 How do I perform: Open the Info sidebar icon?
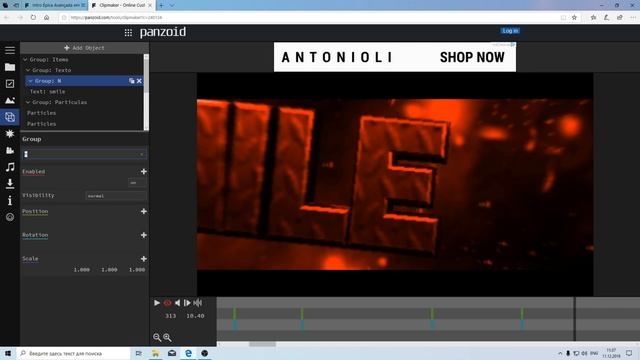pos(10,200)
